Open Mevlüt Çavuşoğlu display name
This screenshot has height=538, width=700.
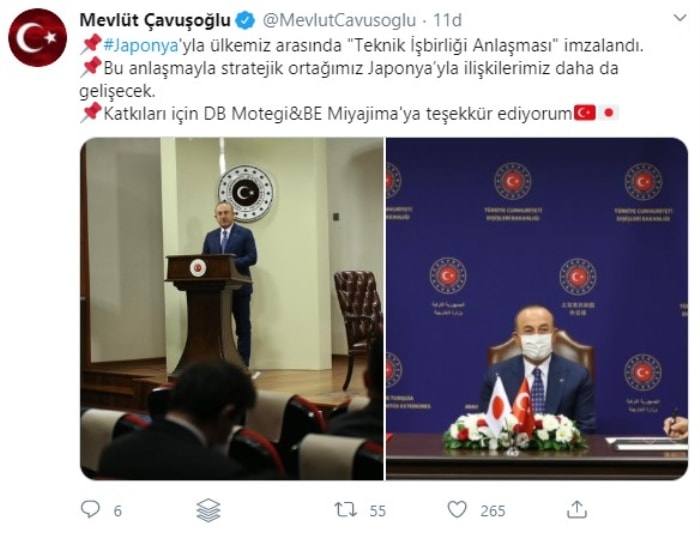coord(155,20)
